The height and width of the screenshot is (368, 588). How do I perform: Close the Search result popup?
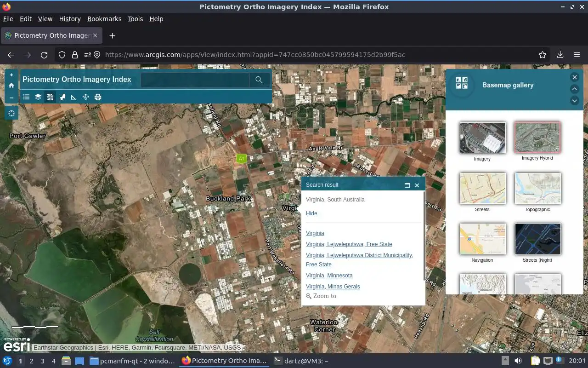pos(417,185)
